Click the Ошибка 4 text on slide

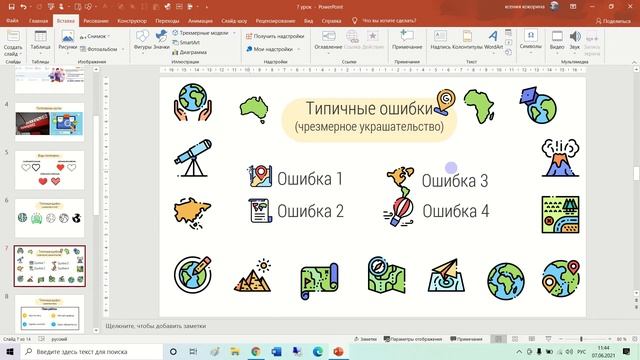[x=456, y=211]
